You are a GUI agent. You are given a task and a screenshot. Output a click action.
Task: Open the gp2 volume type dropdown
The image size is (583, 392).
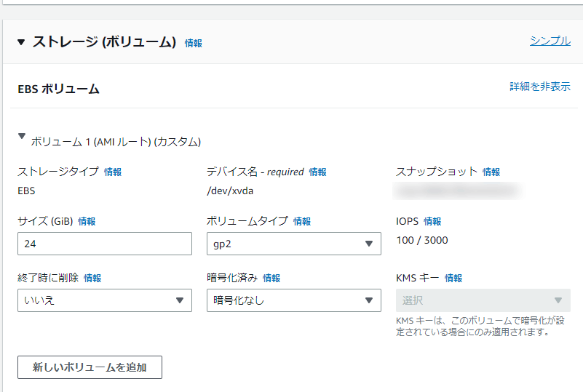point(293,244)
